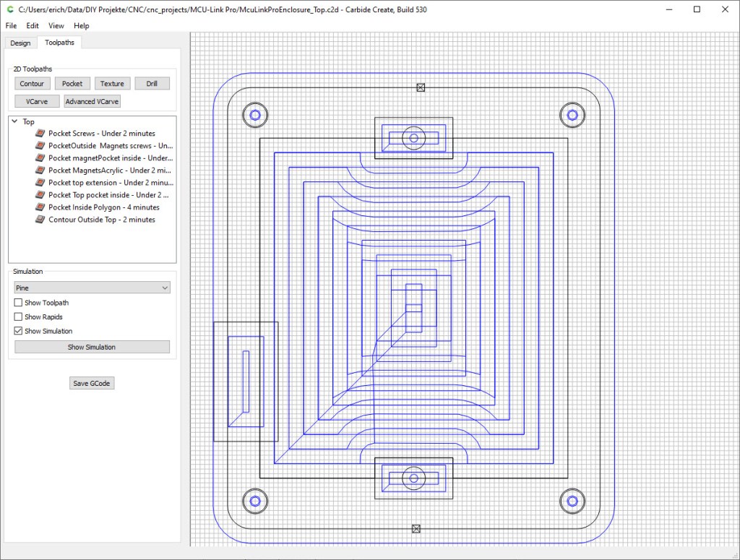Screen dimensions: 740x560
Task: Click the Advanced VCarve button
Action: [x=92, y=102]
